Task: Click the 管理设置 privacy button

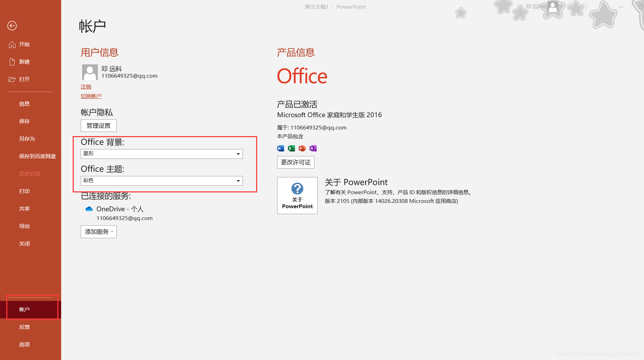Action: click(99, 126)
